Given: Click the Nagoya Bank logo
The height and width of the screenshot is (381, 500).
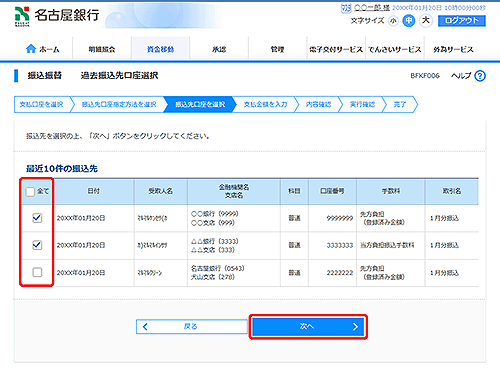Looking at the screenshot, I should (x=57, y=16).
